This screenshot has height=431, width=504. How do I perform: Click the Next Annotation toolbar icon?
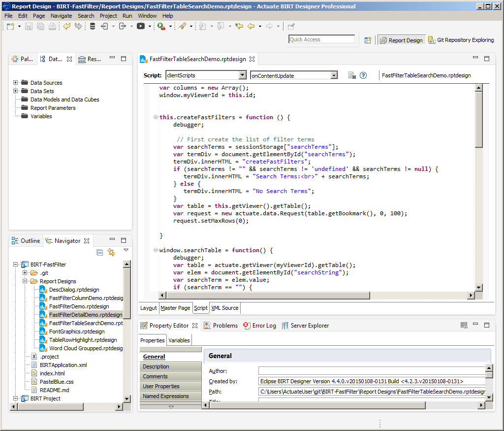click(x=202, y=27)
